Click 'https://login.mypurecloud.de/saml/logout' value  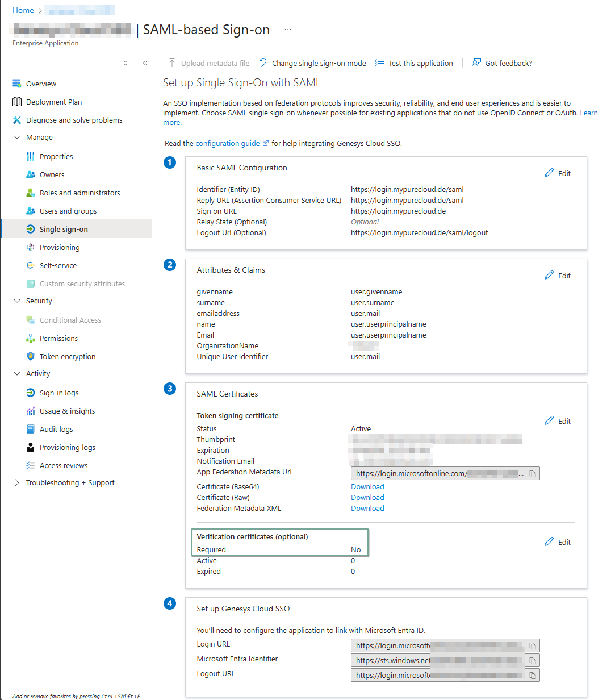coord(420,232)
